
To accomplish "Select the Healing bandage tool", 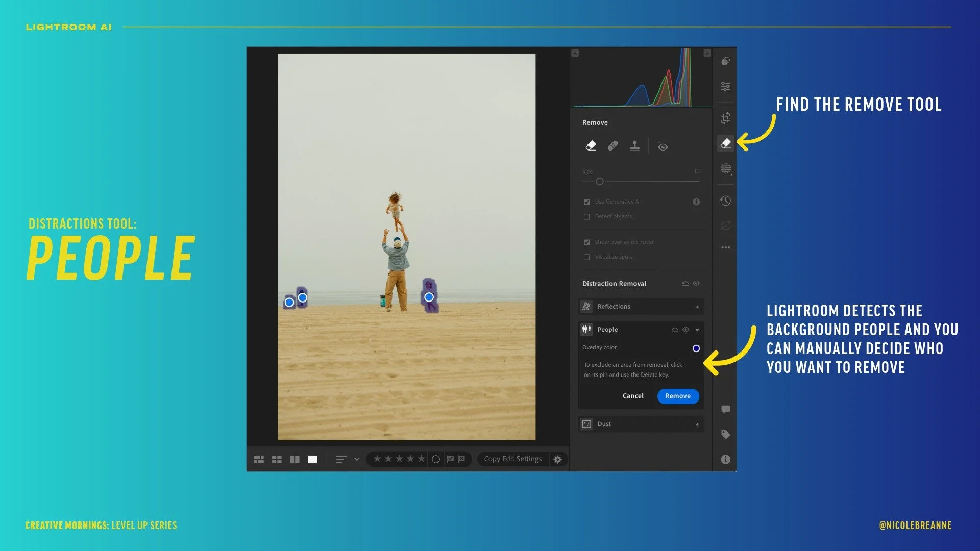I will (x=612, y=146).
